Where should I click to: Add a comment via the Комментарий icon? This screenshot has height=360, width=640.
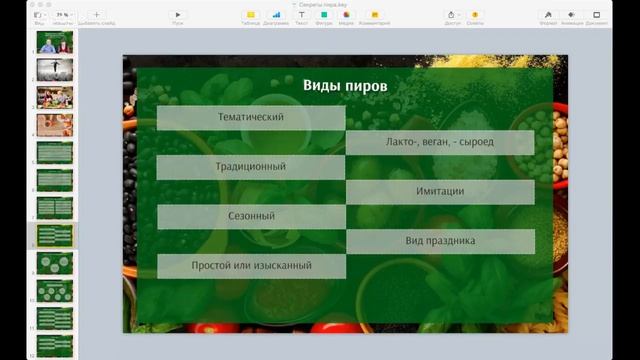pyautogui.click(x=374, y=15)
